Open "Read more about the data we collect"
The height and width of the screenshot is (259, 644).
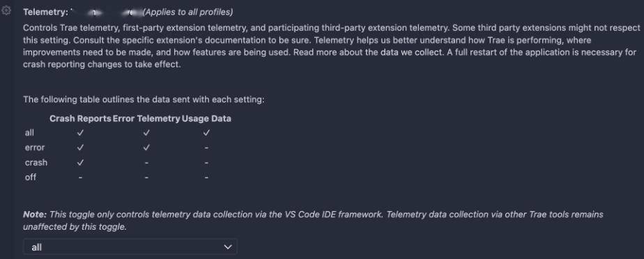click(x=383, y=52)
